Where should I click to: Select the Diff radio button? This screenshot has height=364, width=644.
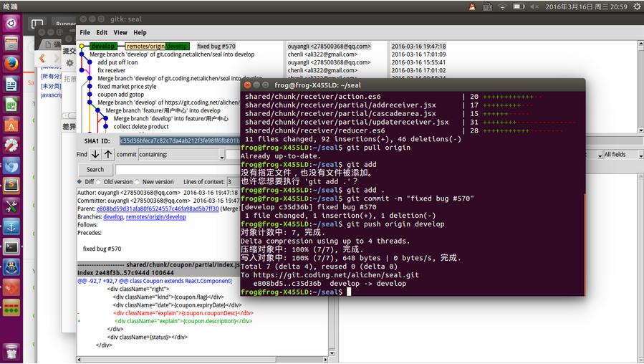coord(80,182)
